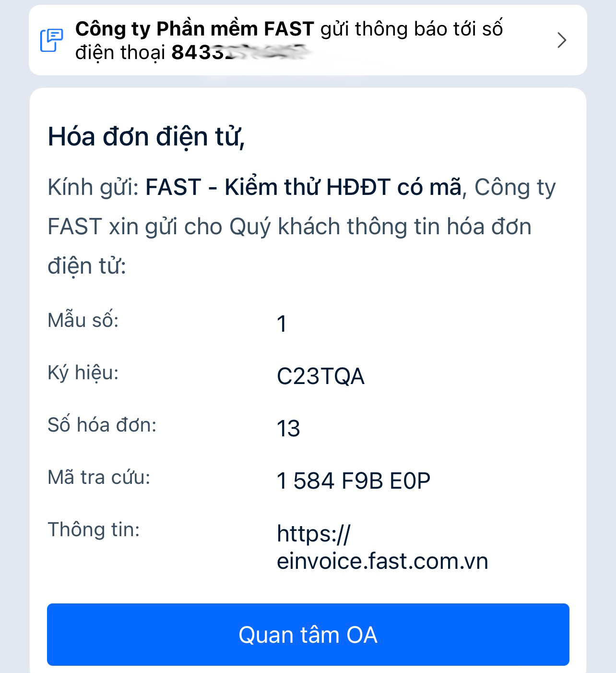Open the chevron arrow on notification banner

coord(562,40)
